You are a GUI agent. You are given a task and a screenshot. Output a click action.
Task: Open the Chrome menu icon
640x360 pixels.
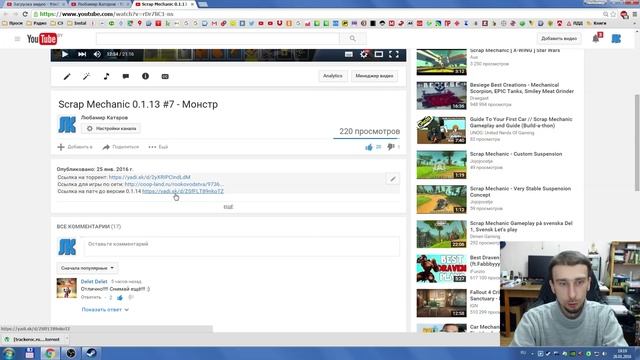[635, 14]
